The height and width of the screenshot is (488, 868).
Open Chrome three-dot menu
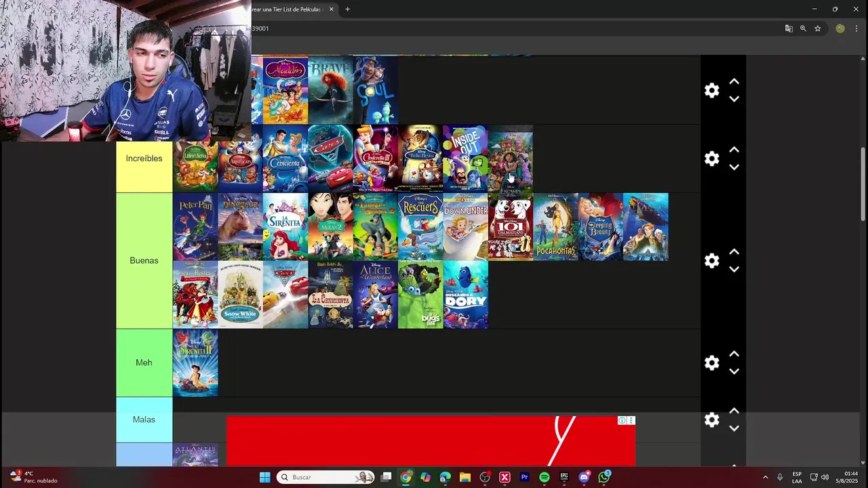856,28
